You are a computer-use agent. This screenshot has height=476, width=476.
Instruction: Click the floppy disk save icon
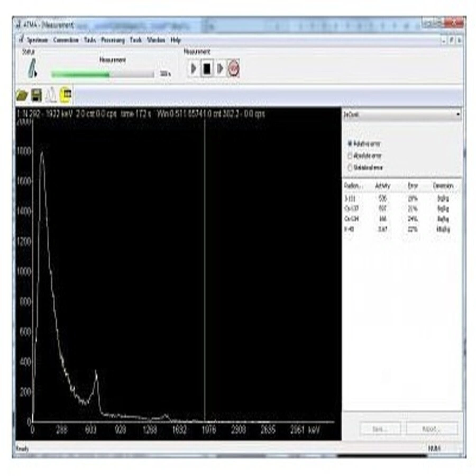[36, 95]
